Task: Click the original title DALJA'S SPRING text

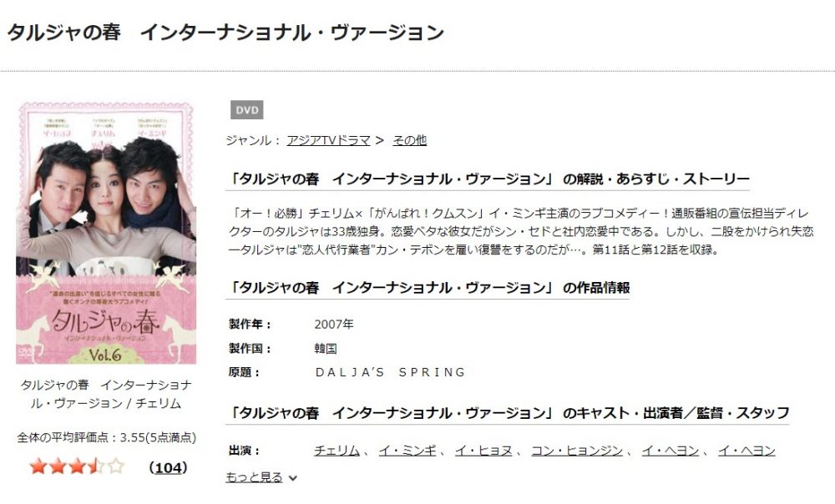Action: coord(390,372)
